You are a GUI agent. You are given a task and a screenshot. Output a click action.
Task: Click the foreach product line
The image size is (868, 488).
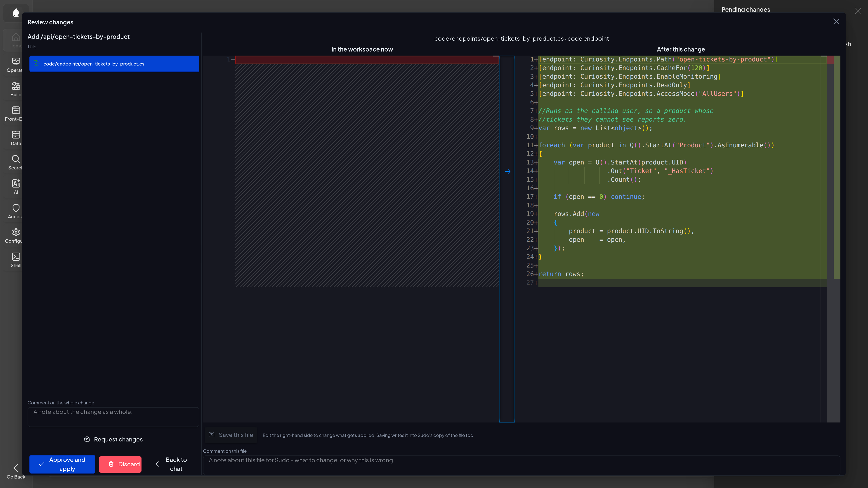[x=656, y=145]
